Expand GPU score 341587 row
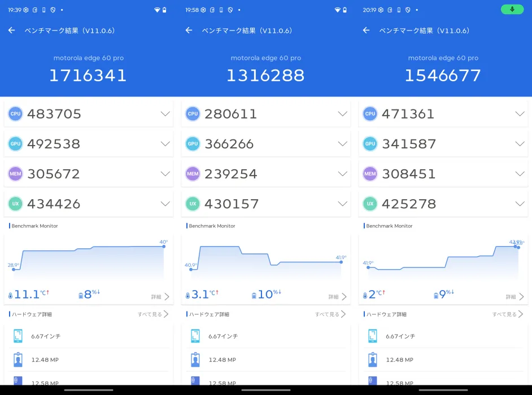The height and width of the screenshot is (395, 532). pos(443,144)
